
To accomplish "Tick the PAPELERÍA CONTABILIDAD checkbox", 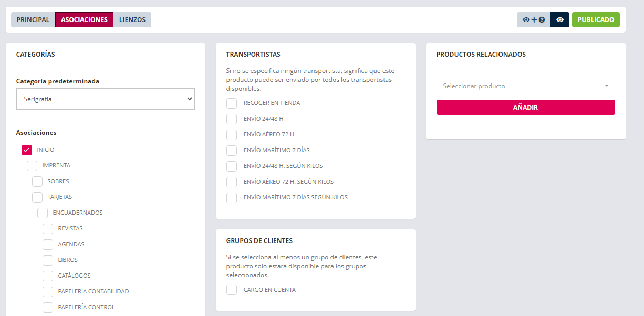I will (48, 292).
